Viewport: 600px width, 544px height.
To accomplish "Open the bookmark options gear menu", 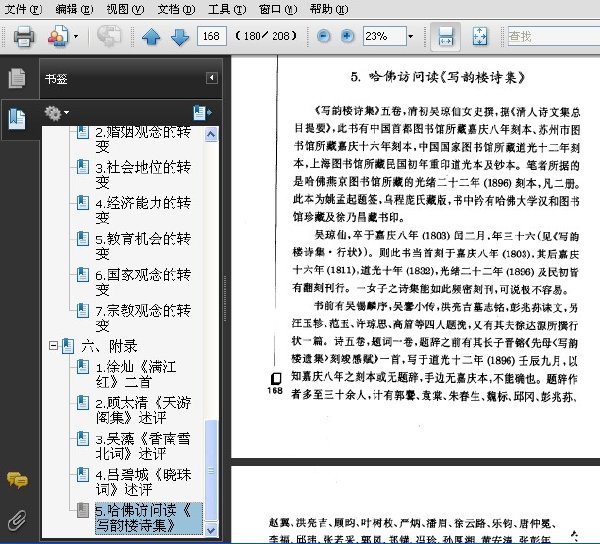I will (57, 113).
